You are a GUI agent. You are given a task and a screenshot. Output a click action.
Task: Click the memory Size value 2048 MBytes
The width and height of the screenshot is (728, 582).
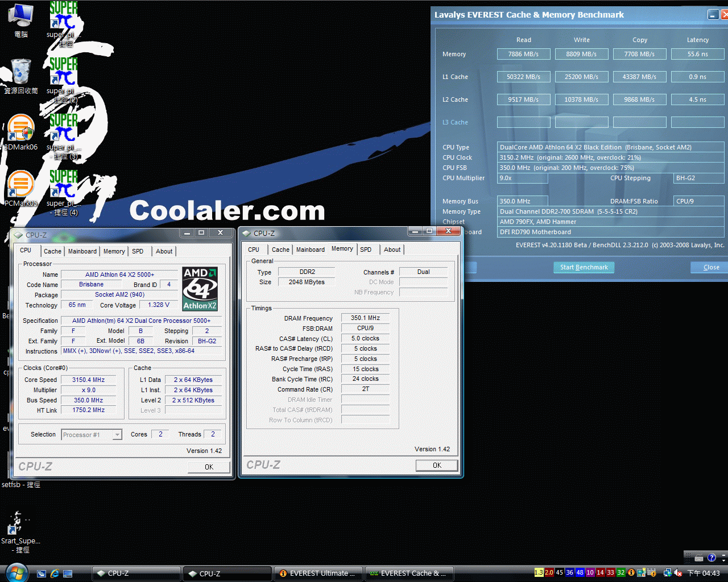click(x=307, y=282)
